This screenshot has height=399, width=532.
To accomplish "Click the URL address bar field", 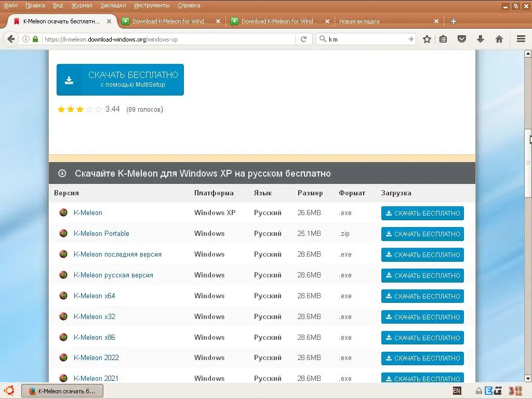I will coord(168,39).
